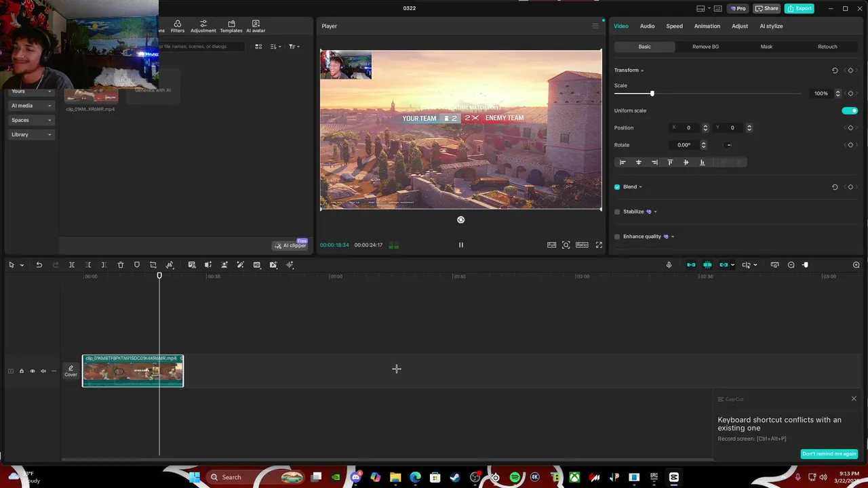The image size is (868, 488).
Task: Crop the selected clip
Action: 153,265
